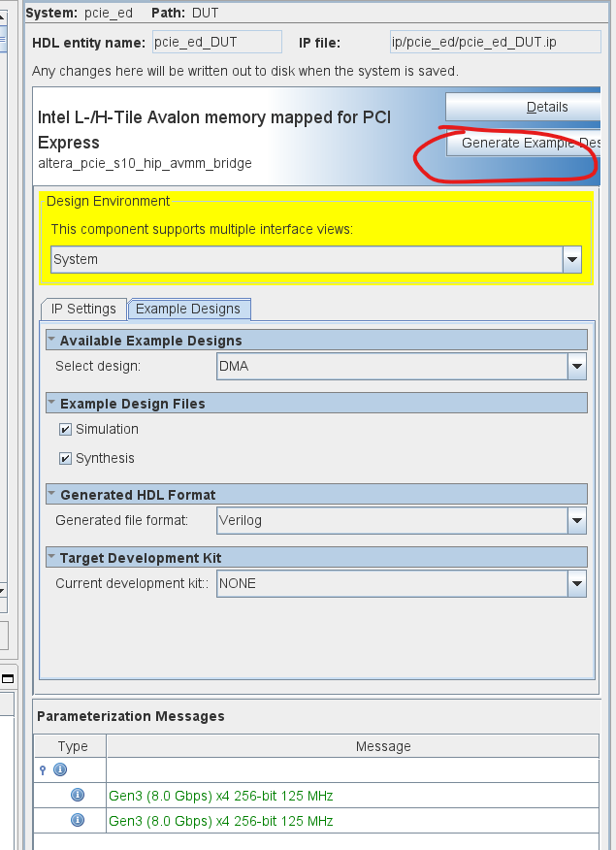Uncheck the Simulation checkbox

(65, 430)
